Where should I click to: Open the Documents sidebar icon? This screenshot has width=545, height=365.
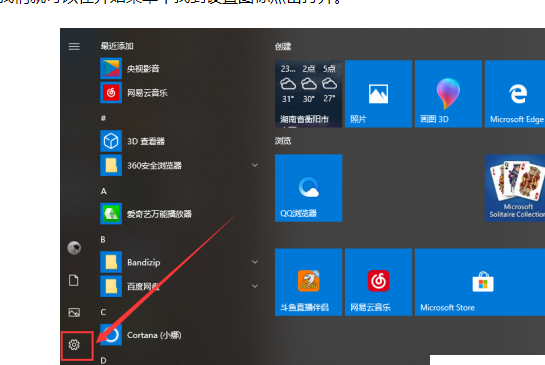pos(74,280)
